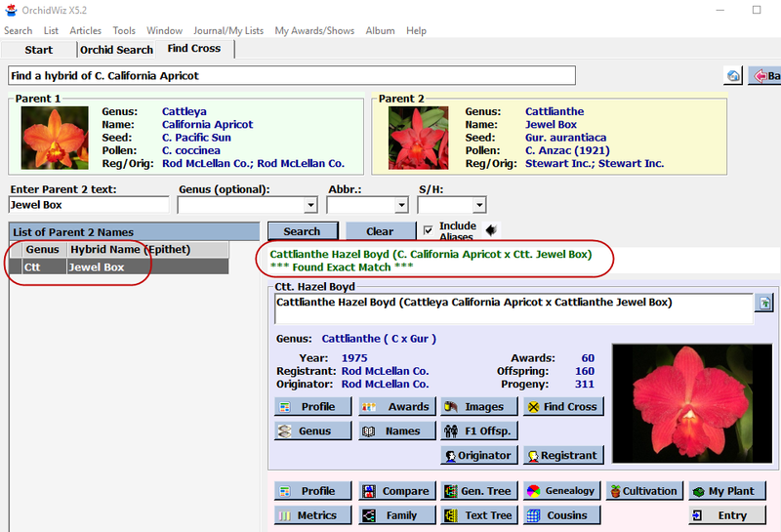Image resolution: width=781 pixels, height=532 pixels.
Task: Switch to the Orchid Search tab
Action: pyautogui.click(x=116, y=50)
